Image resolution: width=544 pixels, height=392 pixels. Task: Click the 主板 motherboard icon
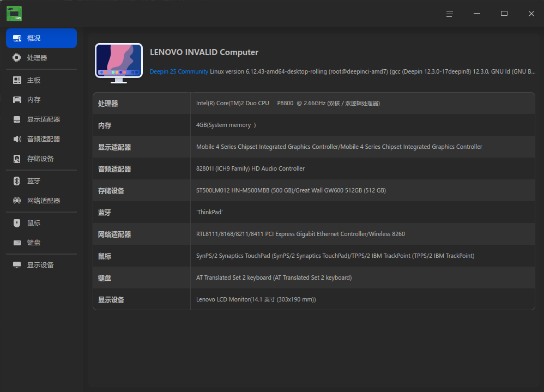pos(17,80)
